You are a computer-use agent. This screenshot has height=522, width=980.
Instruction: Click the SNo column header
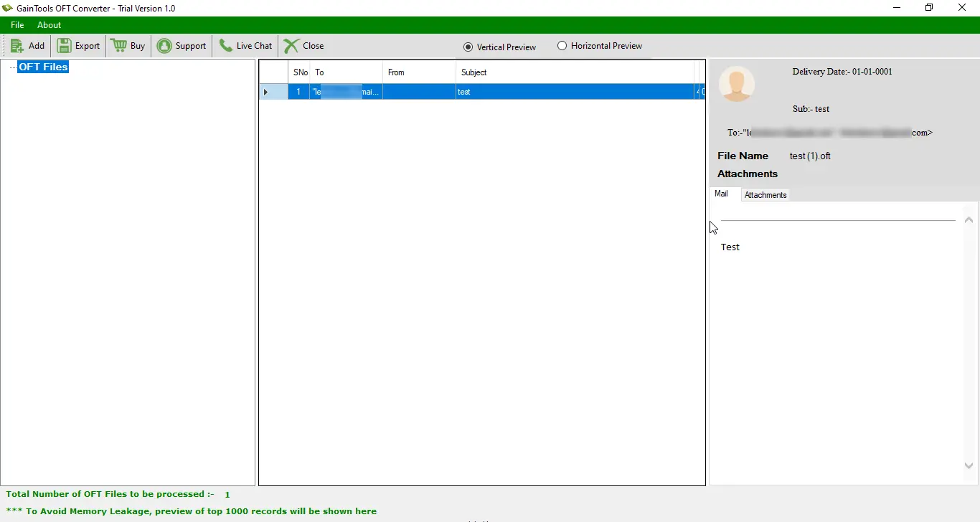pyautogui.click(x=299, y=72)
